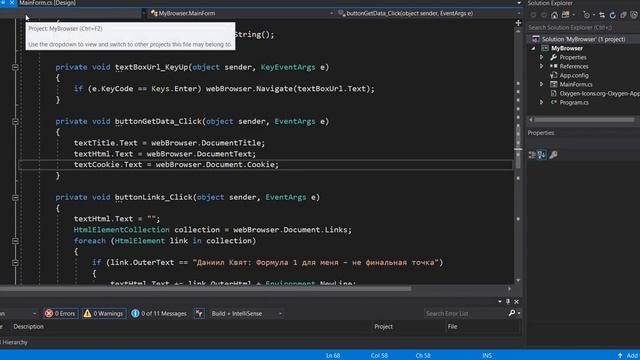Close the MainForm.cs [Design] tab

[x=12, y=3]
